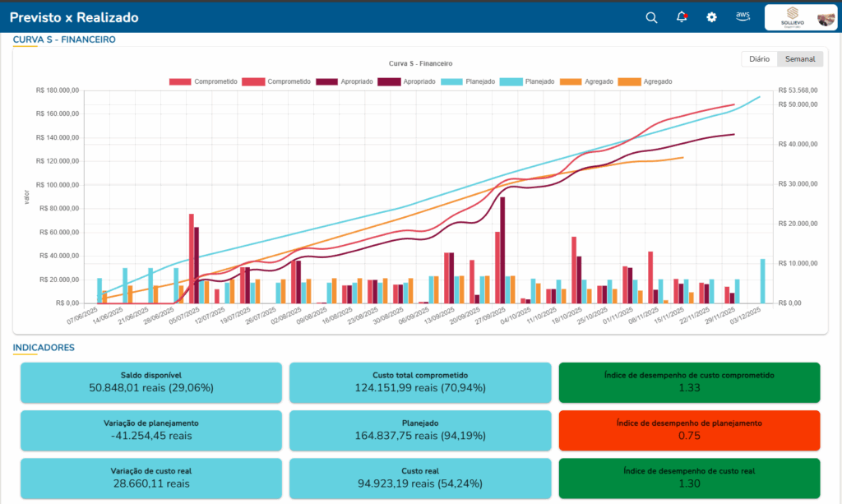
Task: Select the red Índice de desempenho de planejamento card
Action: coord(689,429)
